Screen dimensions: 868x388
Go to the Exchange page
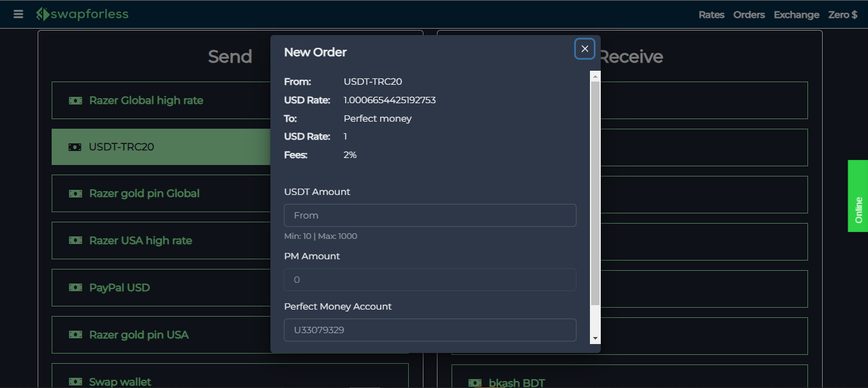click(x=797, y=15)
